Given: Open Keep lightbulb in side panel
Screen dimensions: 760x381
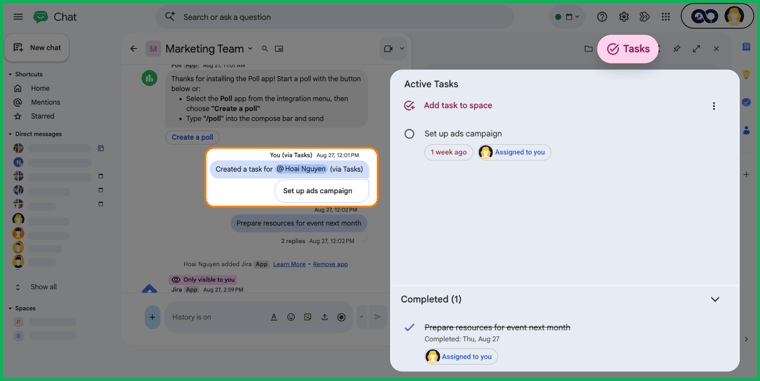Looking at the screenshot, I should click(x=746, y=75).
